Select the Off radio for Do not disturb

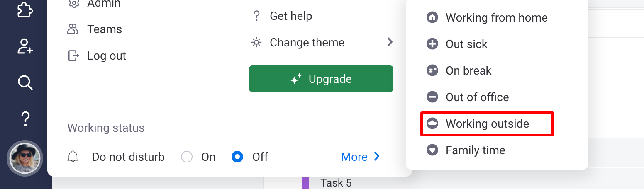click(x=237, y=157)
